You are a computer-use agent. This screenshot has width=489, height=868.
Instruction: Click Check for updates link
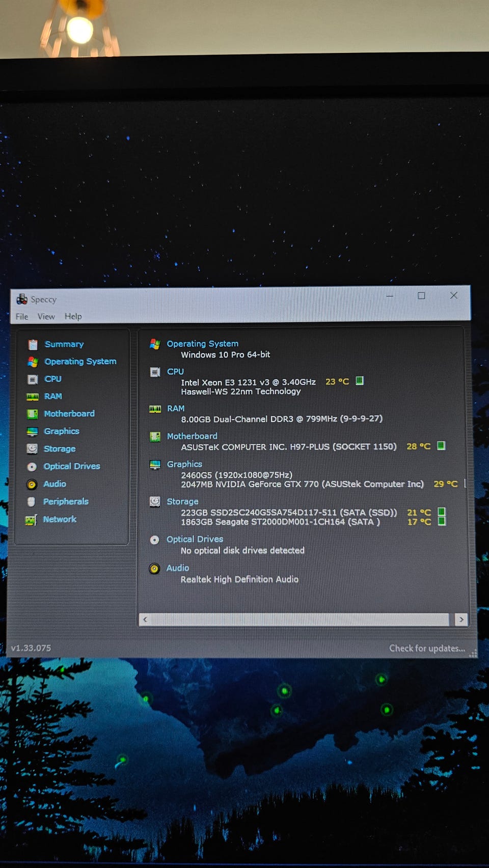point(427,648)
